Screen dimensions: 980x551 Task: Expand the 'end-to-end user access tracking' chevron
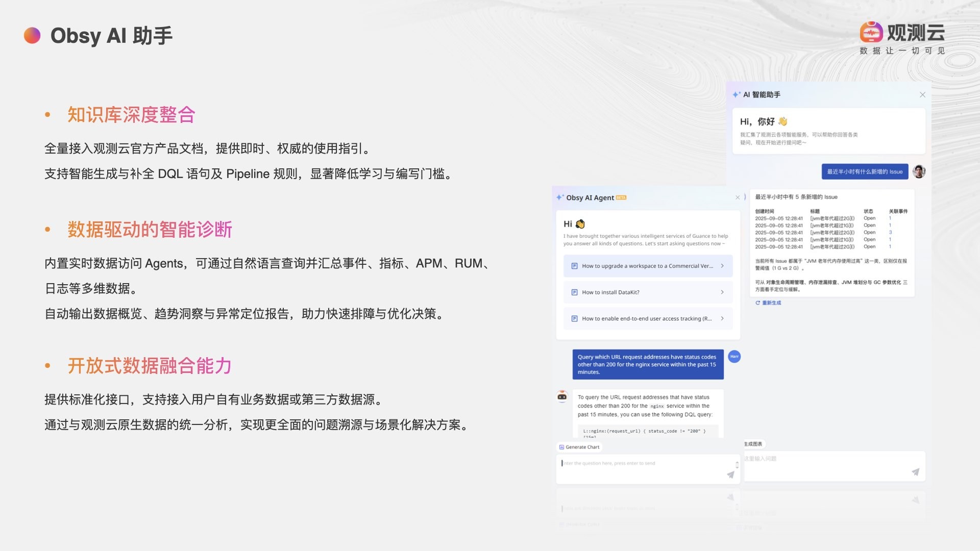(722, 318)
